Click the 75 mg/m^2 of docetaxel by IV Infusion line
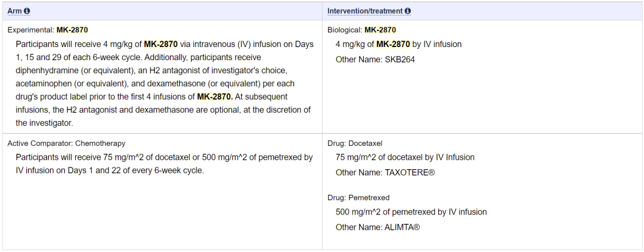 click(x=405, y=158)
